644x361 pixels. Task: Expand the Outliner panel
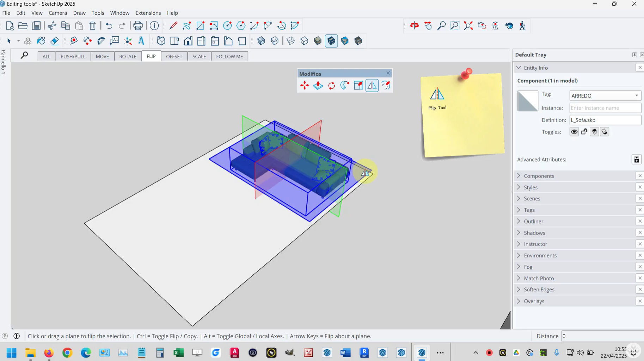tap(533, 222)
